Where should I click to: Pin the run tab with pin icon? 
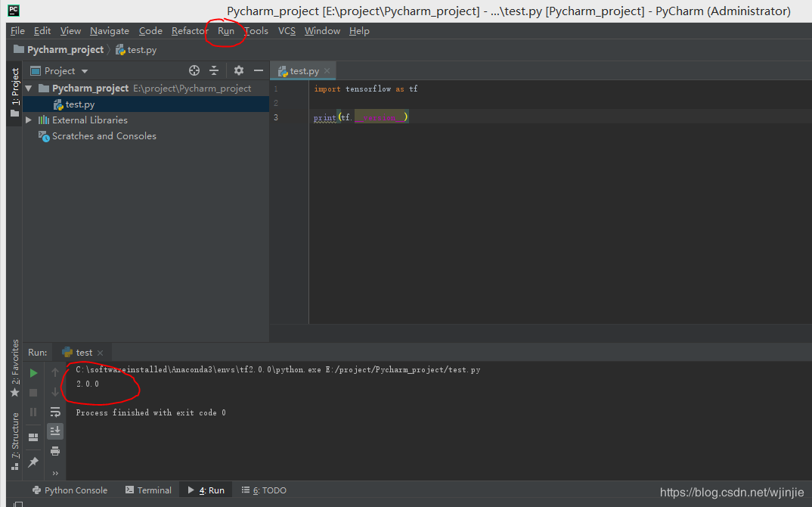(34, 462)
